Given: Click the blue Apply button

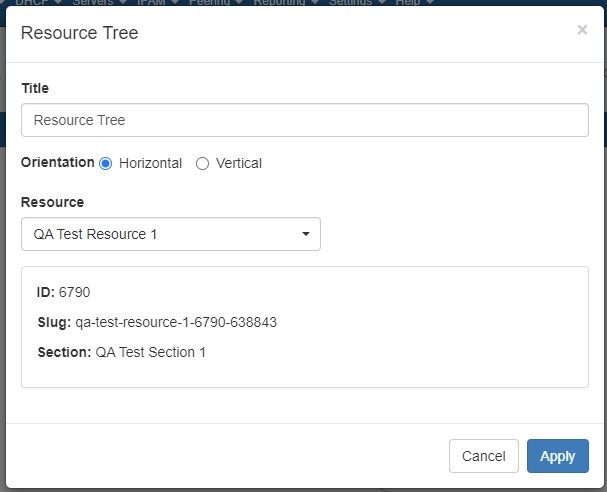Looking at the screenshot, I should tap(557, 456).
